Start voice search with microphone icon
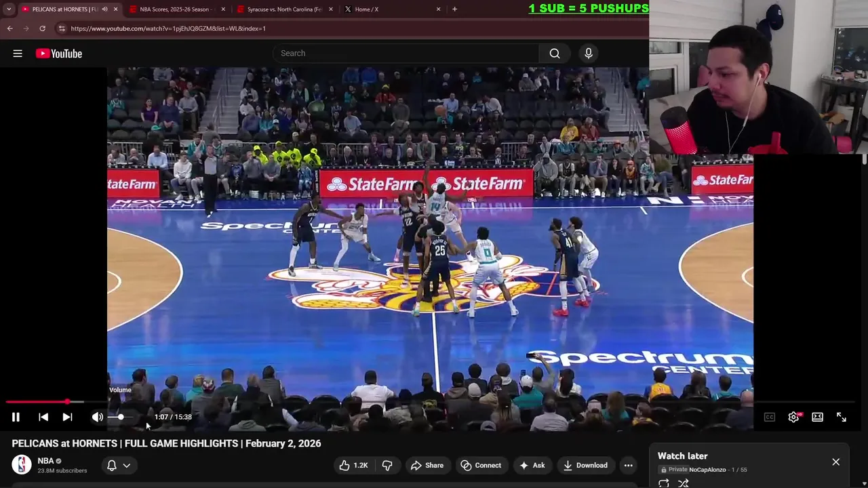 pos(588,54)
